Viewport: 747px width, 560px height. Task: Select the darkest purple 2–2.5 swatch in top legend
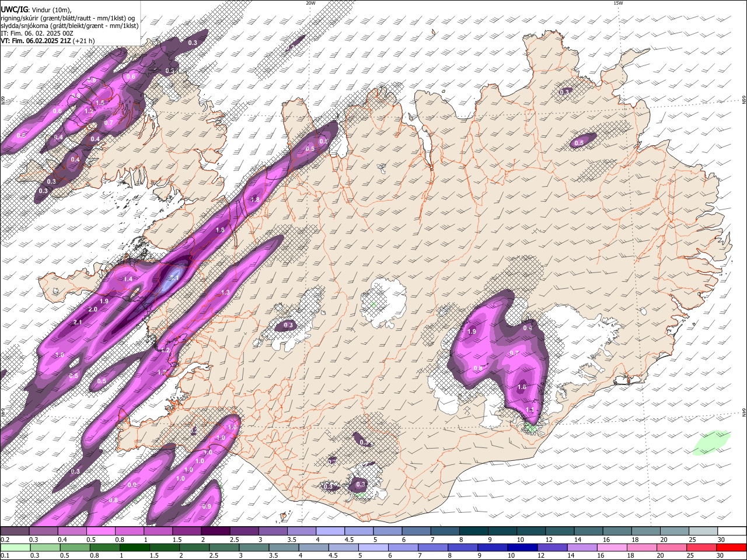(x=215, y=531)
